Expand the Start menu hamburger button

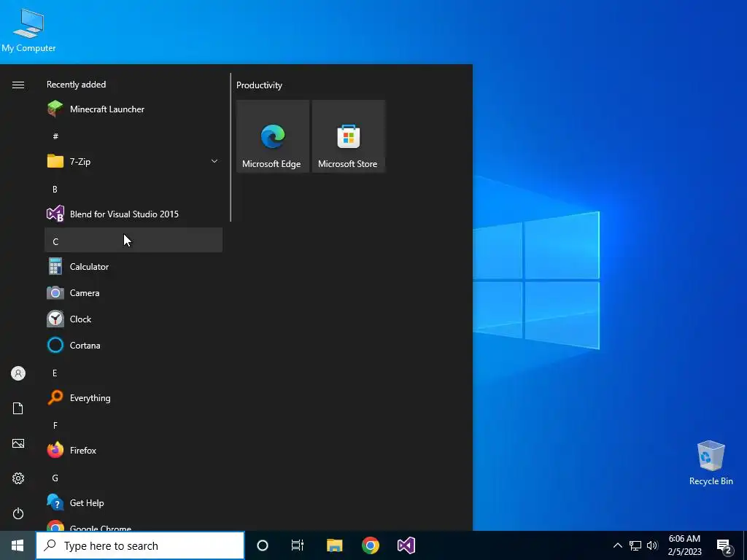pyautogui.click(x=18, y=85)
